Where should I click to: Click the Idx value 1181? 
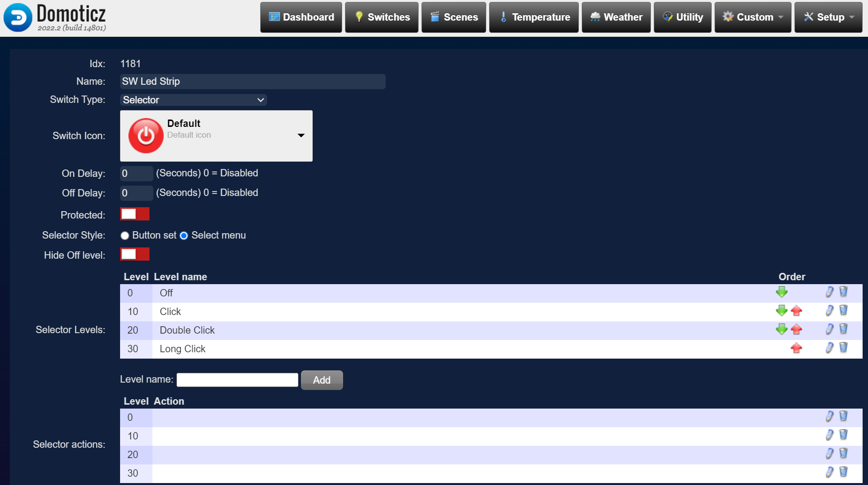(x=130, y=64)
